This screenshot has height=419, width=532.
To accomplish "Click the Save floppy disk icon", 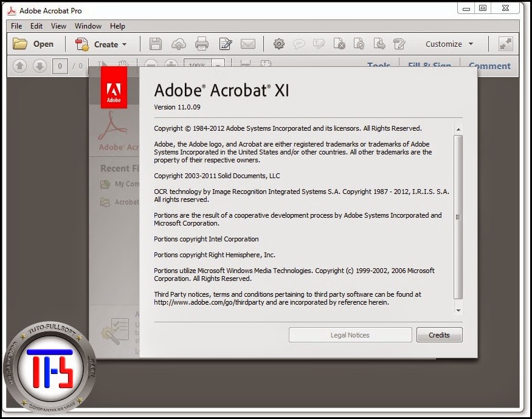I will pos(156,44).
